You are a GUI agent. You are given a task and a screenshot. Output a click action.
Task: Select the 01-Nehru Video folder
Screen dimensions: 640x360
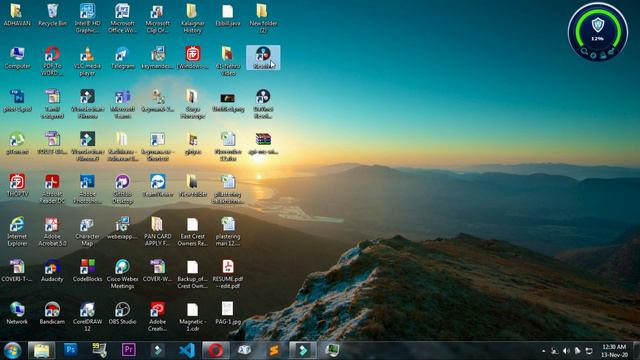click(228, 61)
